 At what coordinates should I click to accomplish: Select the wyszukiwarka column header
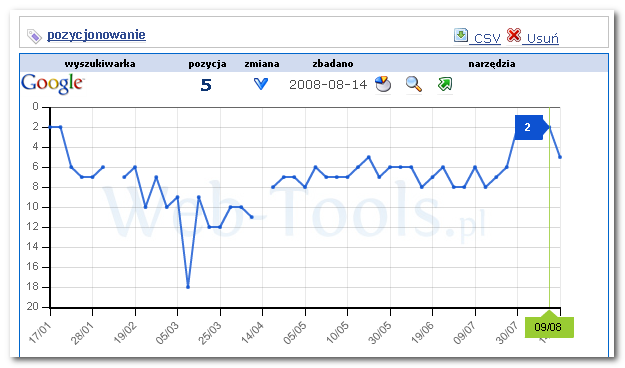(x=100, y=64)
